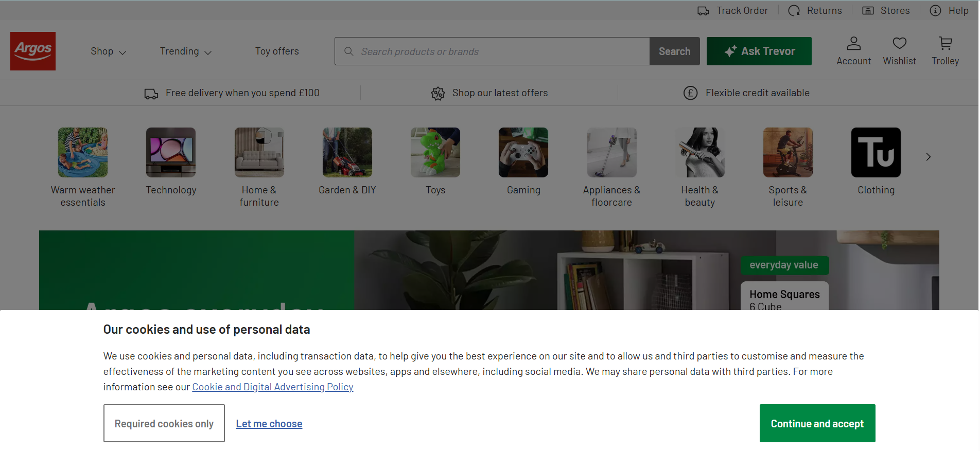This screenshot has width=980, height=451.
Task: Click the Clothing category label
Action: click(x=876, y=190)
